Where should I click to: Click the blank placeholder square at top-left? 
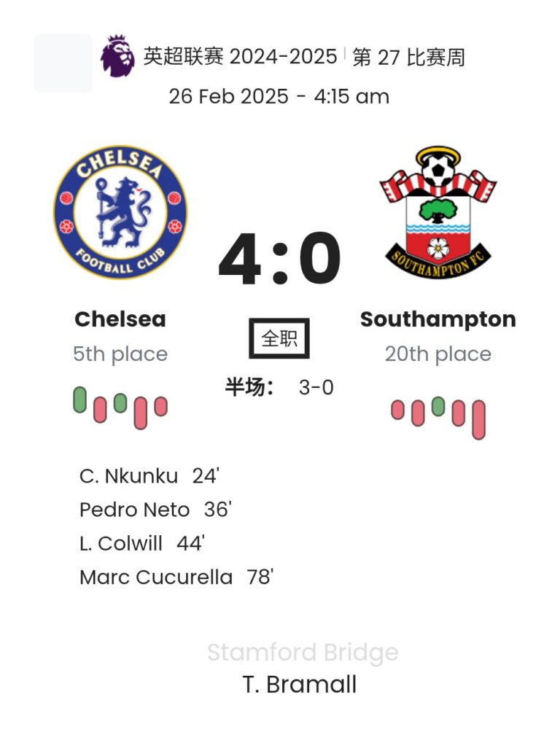(63, 63)
